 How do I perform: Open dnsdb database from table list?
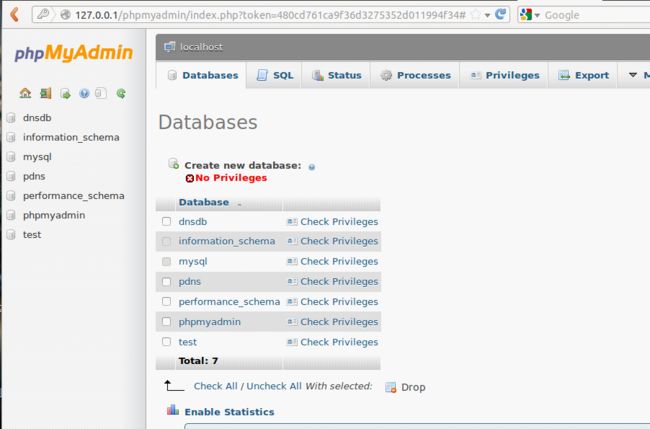tap(193, 222)
